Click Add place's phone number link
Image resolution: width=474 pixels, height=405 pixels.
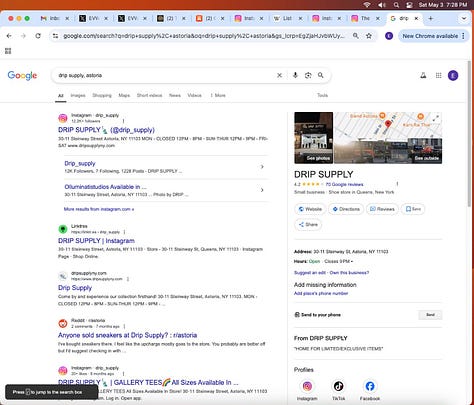321,293
